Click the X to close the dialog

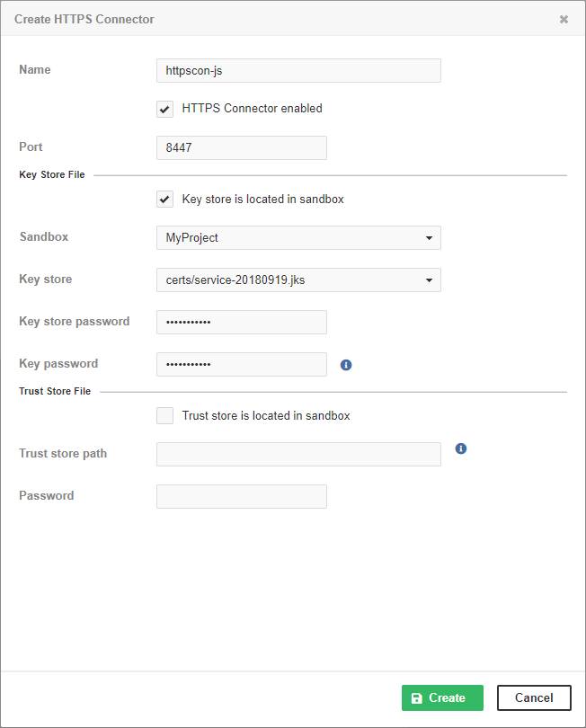click(564, 19)
